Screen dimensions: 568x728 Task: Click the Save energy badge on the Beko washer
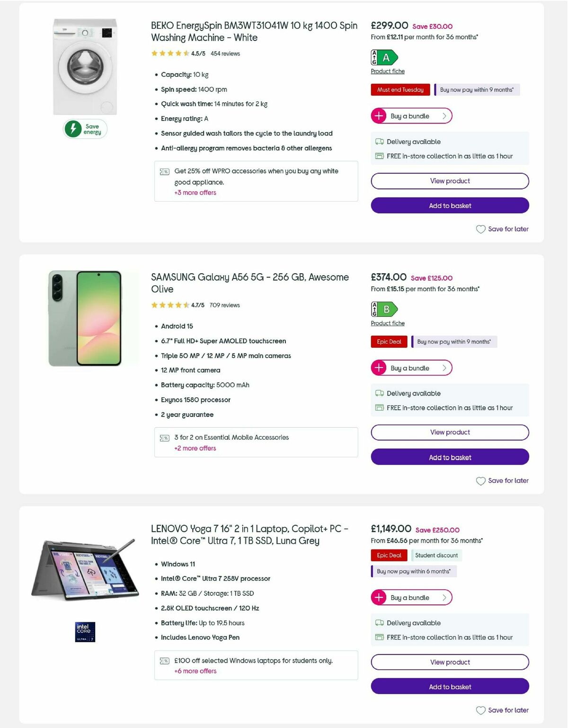[85, 128]
